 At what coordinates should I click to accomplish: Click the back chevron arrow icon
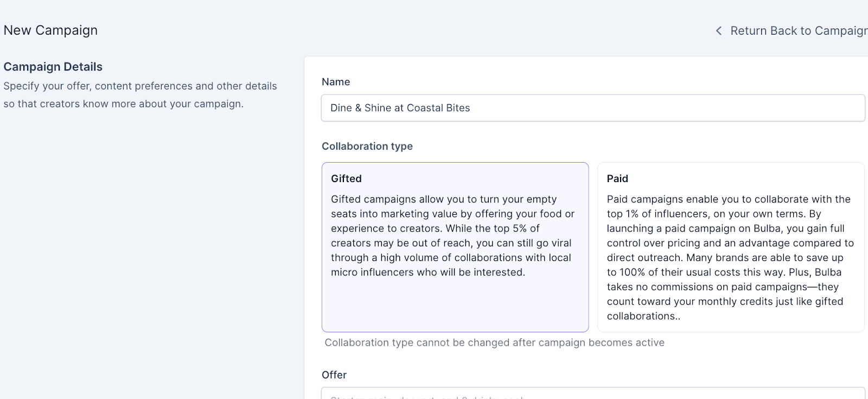(x=719, y=31)
